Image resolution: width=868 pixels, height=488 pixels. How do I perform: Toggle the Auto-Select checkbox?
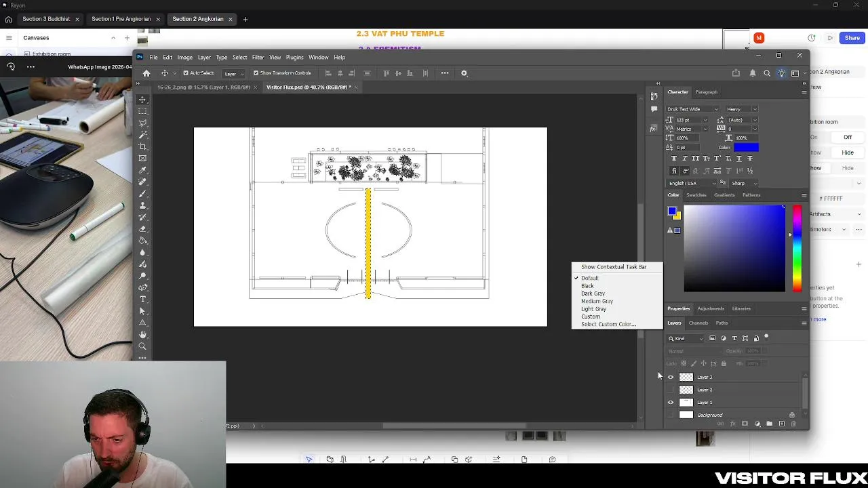click(186, 73)
